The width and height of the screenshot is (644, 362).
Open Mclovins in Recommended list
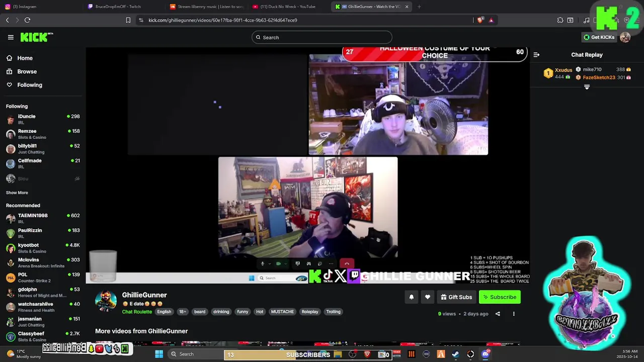point(43,262)
